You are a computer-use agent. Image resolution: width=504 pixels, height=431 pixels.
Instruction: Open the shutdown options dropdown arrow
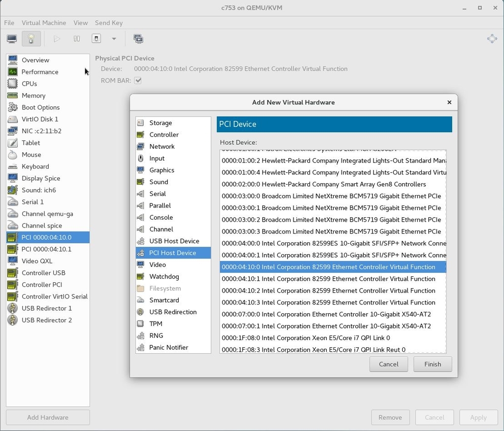(x=114, y=39)
